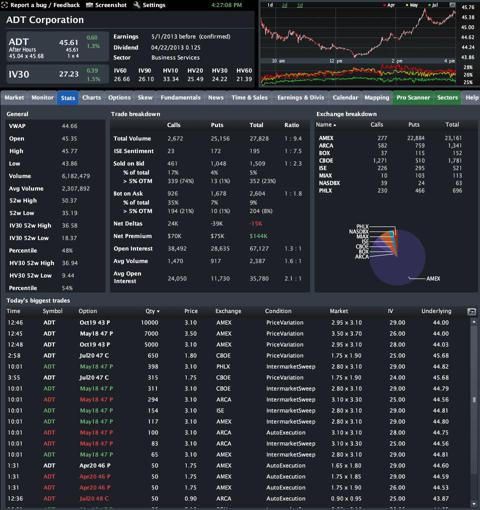This screenshot has height=510, width=480.
Task: Toggle the Jul series in chart legend
Action: pos(433,5)
